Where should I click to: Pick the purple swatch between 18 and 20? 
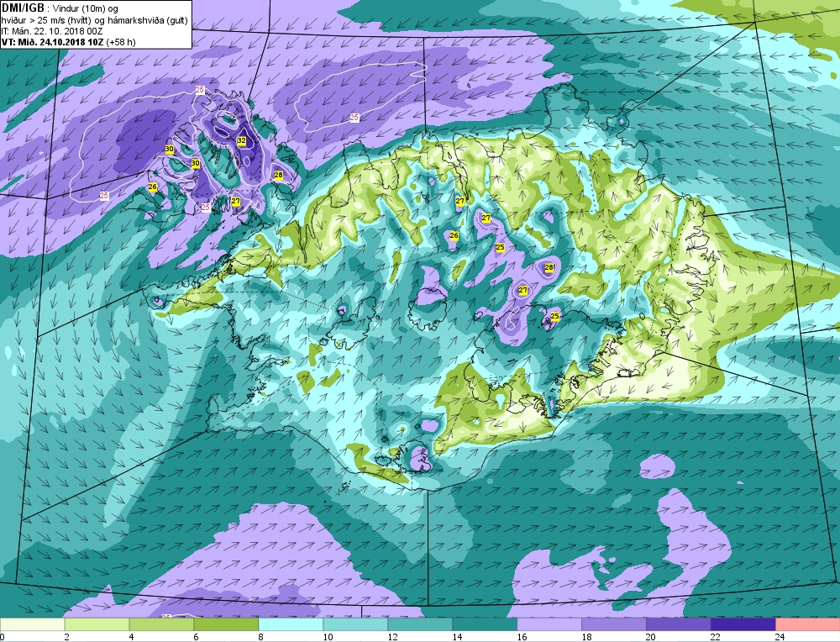coord(614,624)
